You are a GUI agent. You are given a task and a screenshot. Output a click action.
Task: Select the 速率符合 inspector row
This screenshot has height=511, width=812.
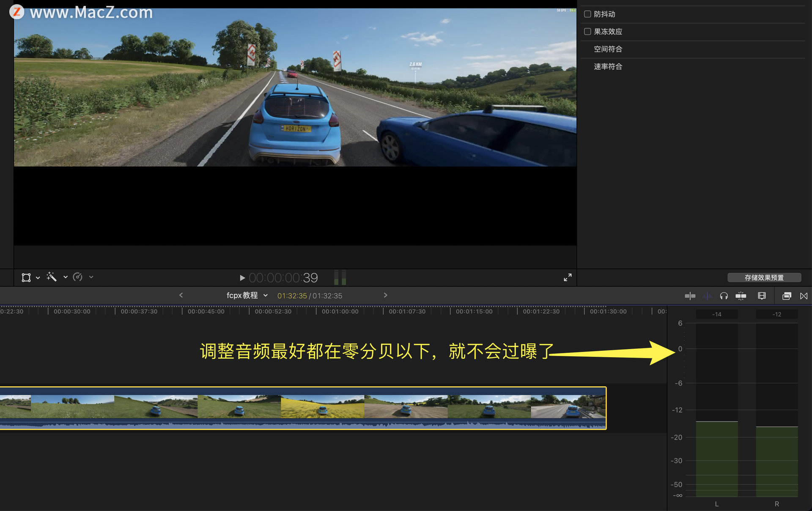tap(693, 66)
